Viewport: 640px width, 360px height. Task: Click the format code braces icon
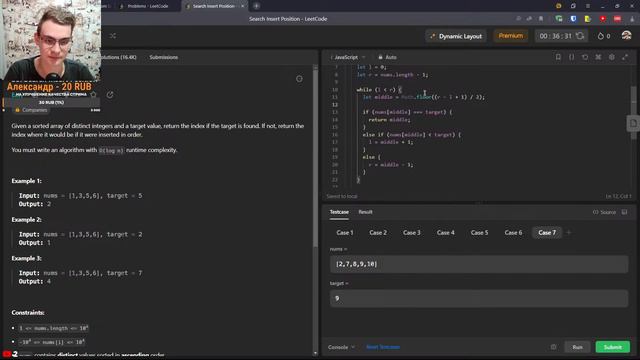[571, 57]
